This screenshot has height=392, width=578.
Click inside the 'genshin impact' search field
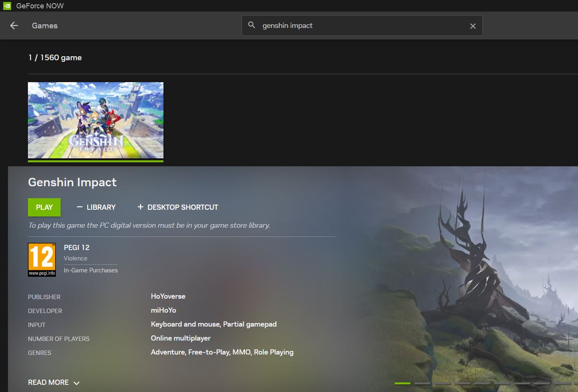coord(359,26)
